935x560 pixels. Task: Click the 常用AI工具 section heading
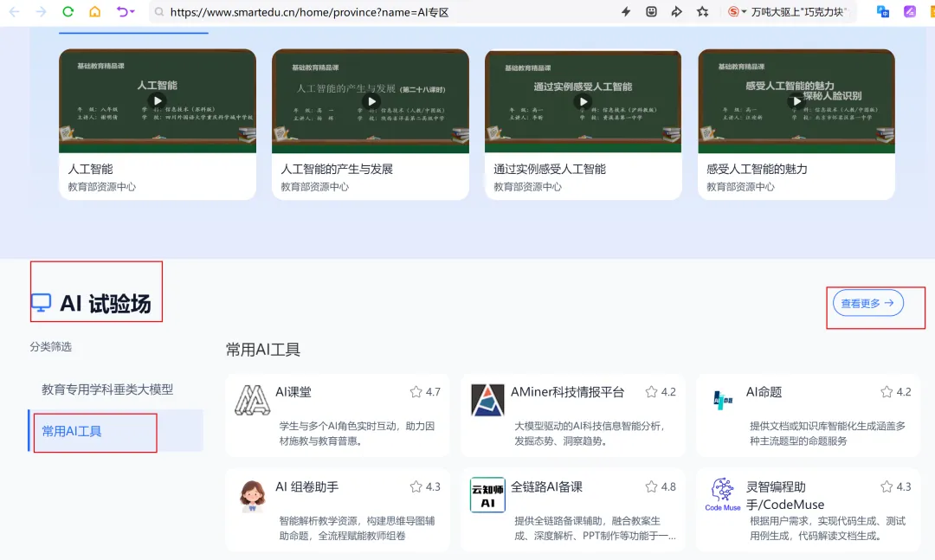[263, 350]
